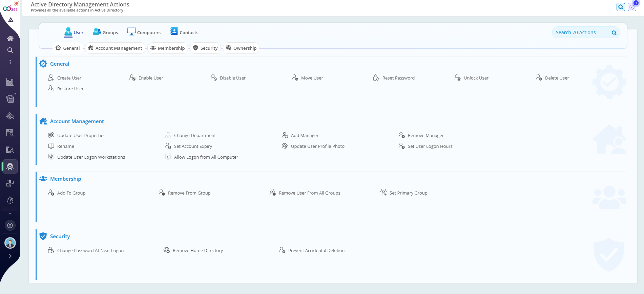Expand more sidebar items with down chevron
The width and height of the screenshot is (644, 294).
click(x=10, y=213)
